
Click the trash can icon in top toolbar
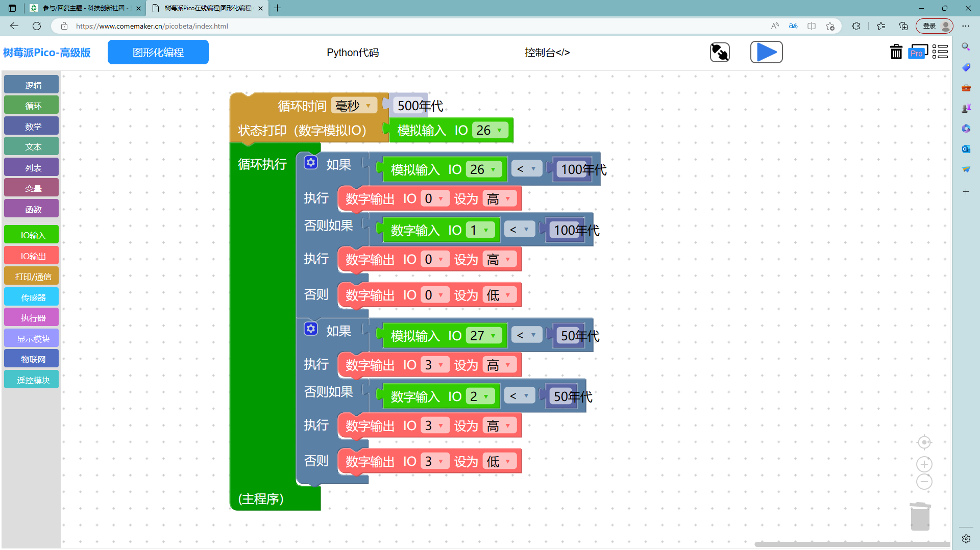pos(896,52)
